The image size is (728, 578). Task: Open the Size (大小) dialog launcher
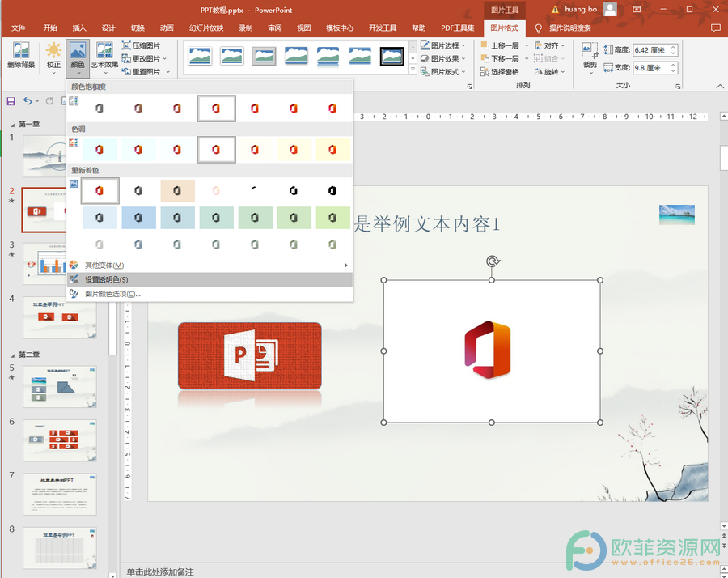pyautogui.click(x=678, y=87)
